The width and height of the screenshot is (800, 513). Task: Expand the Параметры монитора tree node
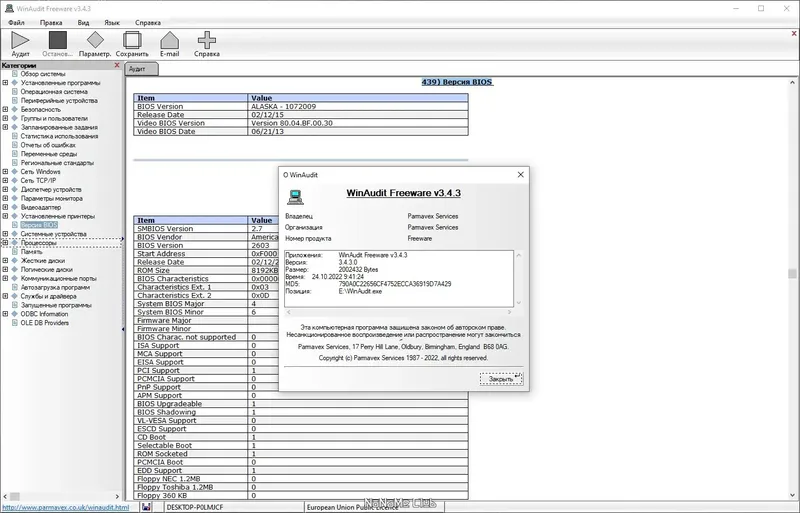tap(5, 198)
